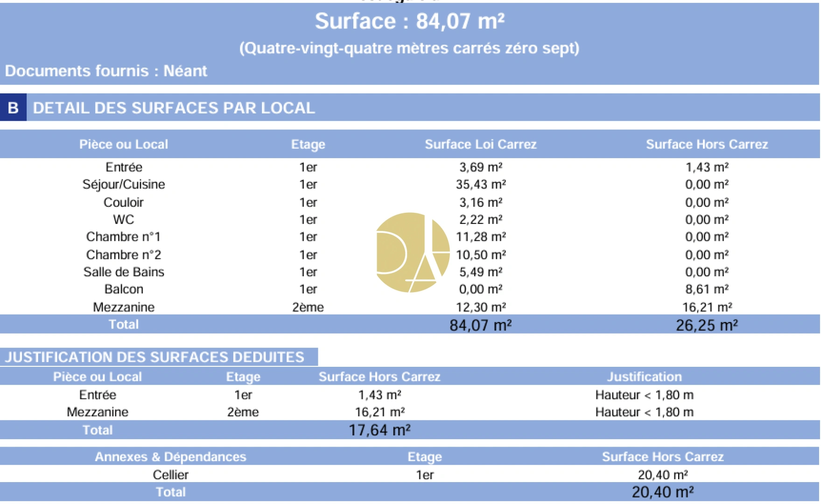
Task: Click the 'Surface Hors Carrez' header in the detail table
Action: pos(707,144)
